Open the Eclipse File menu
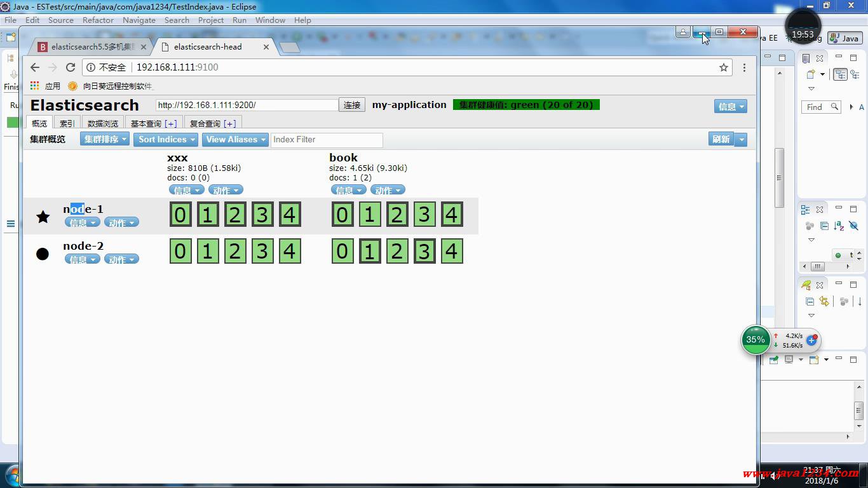Screen dimensions: 868x488 point(11,20)
